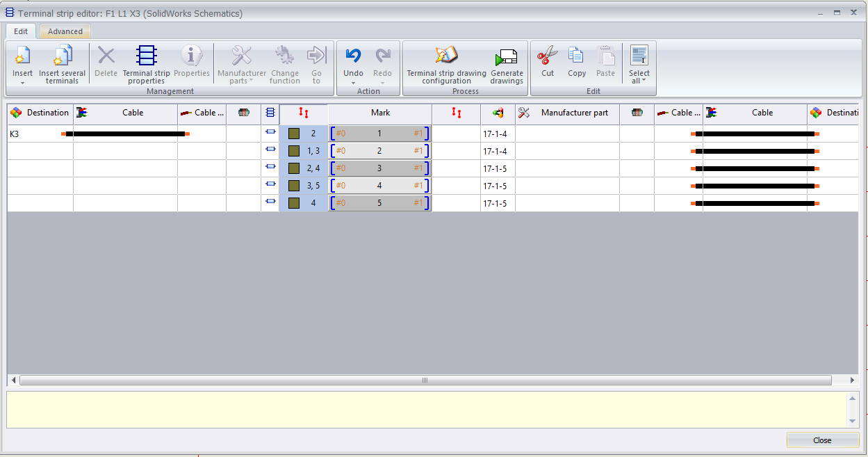Screen dimensions: 868x457
Task: Expand the Undo history dropdown arrow
Action: 353,83
